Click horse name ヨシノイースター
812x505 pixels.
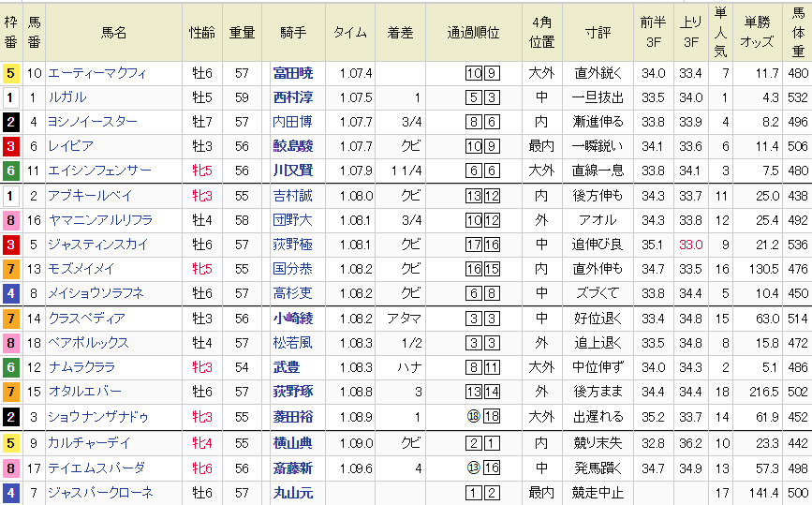coord(93,122)
